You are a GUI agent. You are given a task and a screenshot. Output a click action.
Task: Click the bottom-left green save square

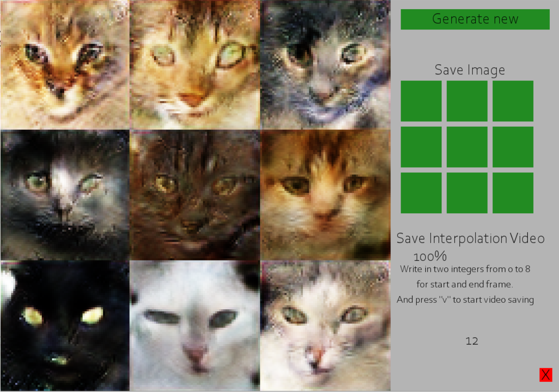[x=421, y=193]
